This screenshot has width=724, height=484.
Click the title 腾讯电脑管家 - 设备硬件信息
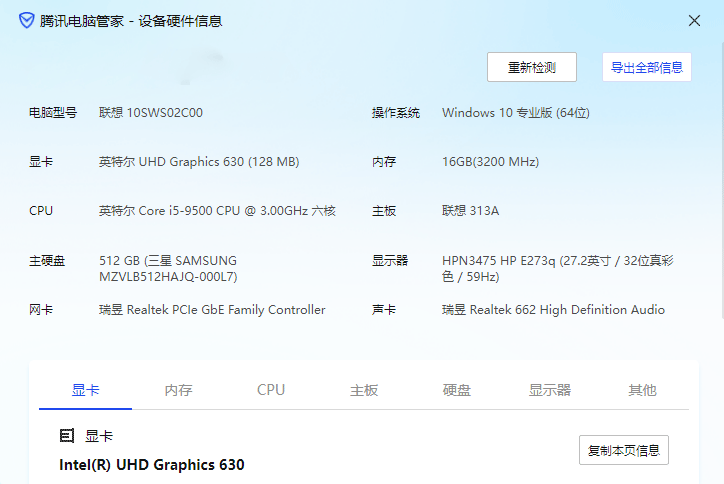click(131, 21)
